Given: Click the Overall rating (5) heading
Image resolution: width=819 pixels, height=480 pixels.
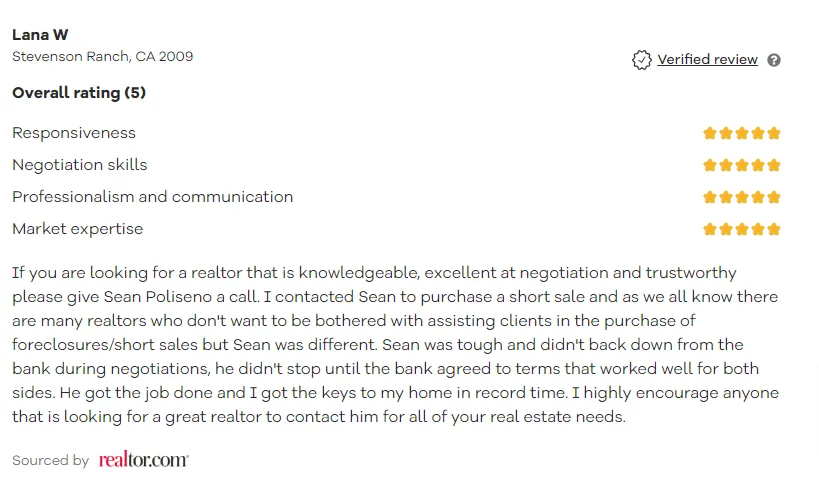Looking at the screenshot, I should 79,93.
